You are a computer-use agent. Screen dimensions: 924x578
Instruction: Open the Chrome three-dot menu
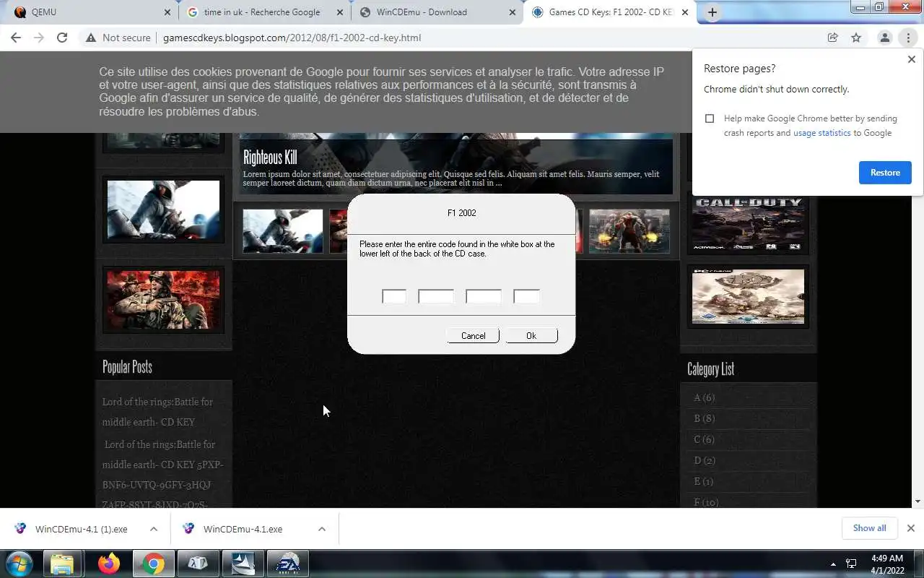[908, 38]
